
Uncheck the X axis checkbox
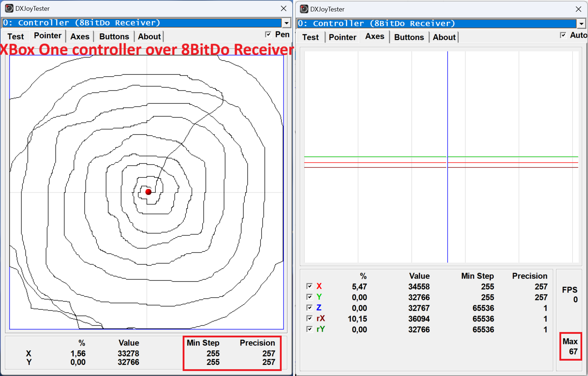coord(310,286)
